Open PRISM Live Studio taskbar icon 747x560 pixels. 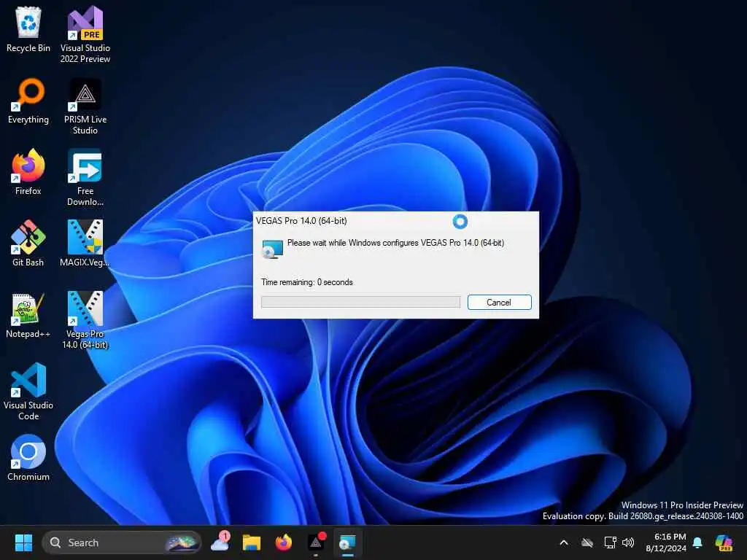(x=316, y=542)
